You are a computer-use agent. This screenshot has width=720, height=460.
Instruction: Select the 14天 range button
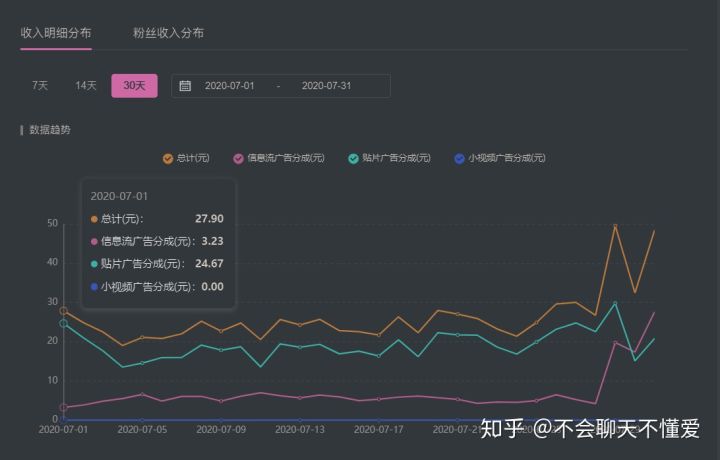[86, 85]
